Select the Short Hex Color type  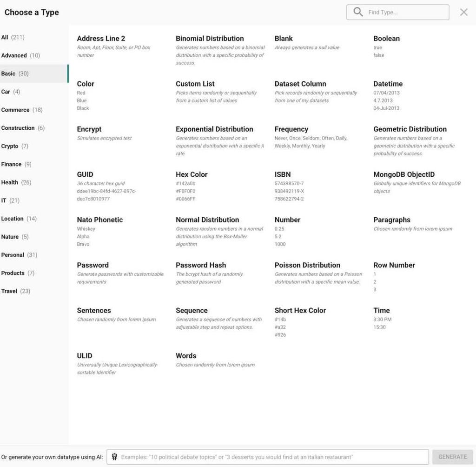(x=300, y=310)
